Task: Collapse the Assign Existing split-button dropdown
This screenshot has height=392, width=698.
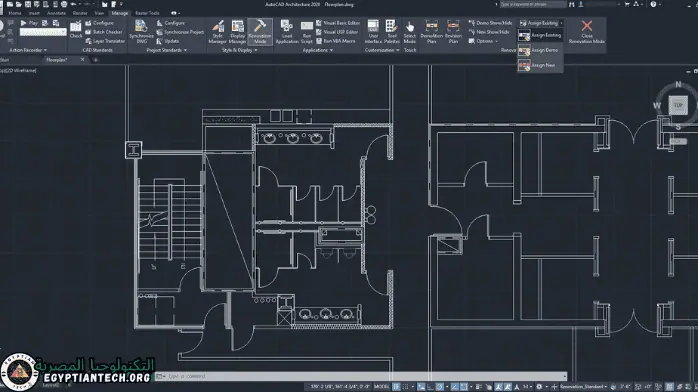Action: tap(561, 23)
